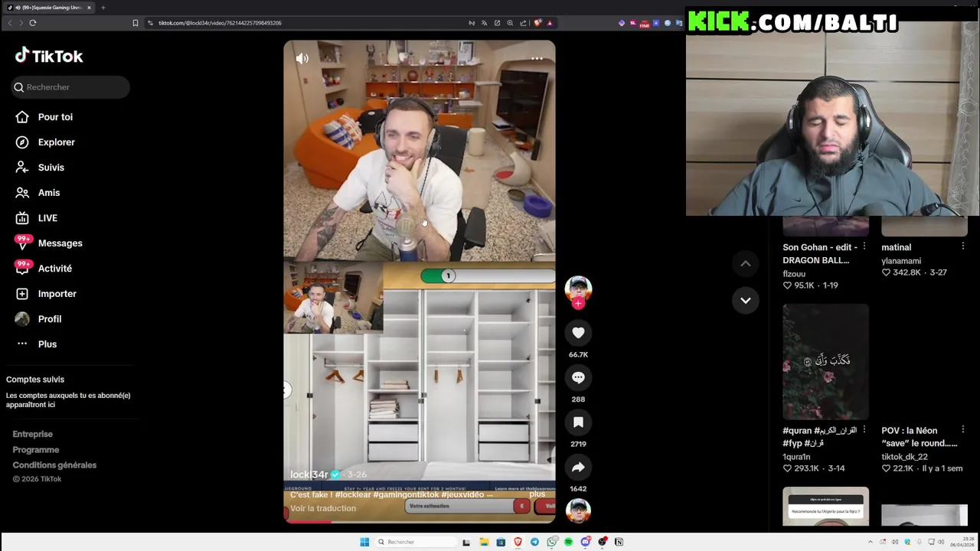The height and width of the screenshot is (551, 980).
Task: Open Spotify from taskbar
Action: [x=568, y=542]
